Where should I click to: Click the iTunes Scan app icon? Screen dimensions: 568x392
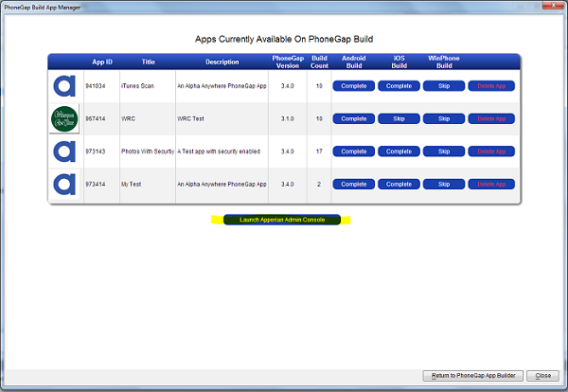pyautogui.click(x=64, y=86)
